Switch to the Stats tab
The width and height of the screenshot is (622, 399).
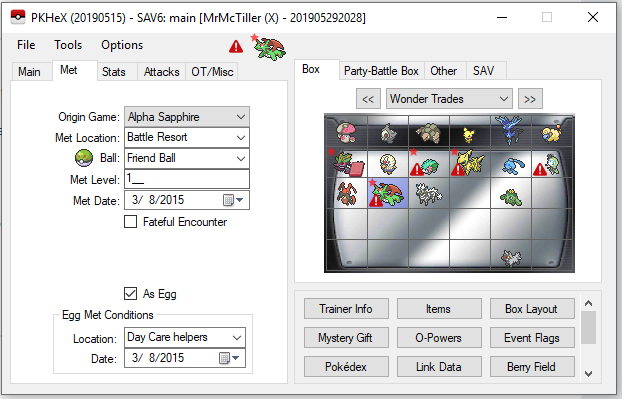click(x=114, y=72)
